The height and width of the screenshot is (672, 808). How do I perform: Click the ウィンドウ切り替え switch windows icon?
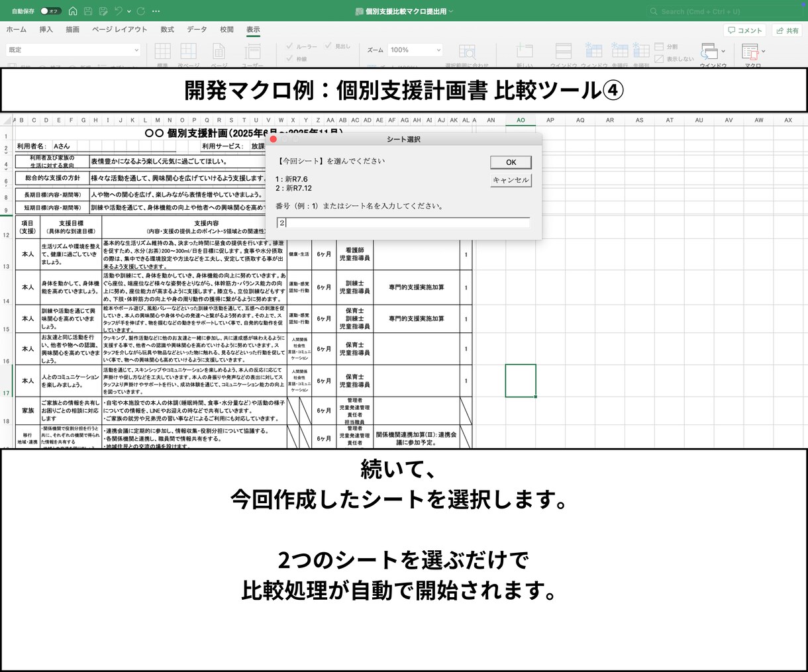tap(709, 52)
